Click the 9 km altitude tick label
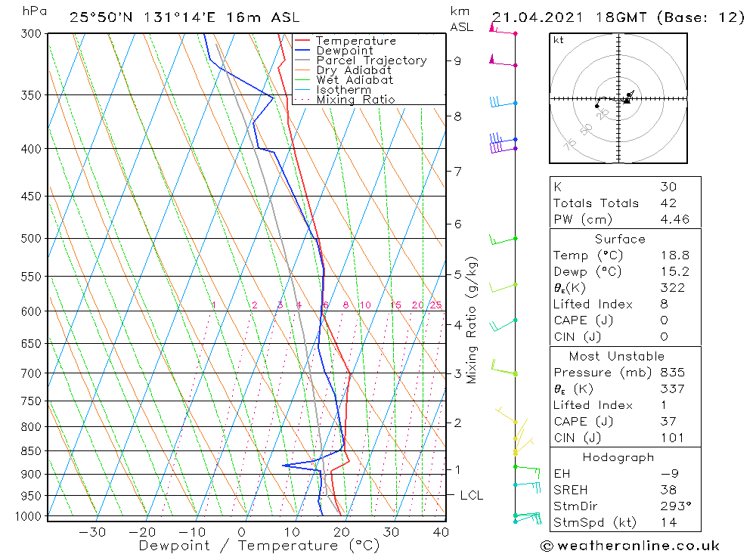Screen dimensions: 756x554 [457, 61]
